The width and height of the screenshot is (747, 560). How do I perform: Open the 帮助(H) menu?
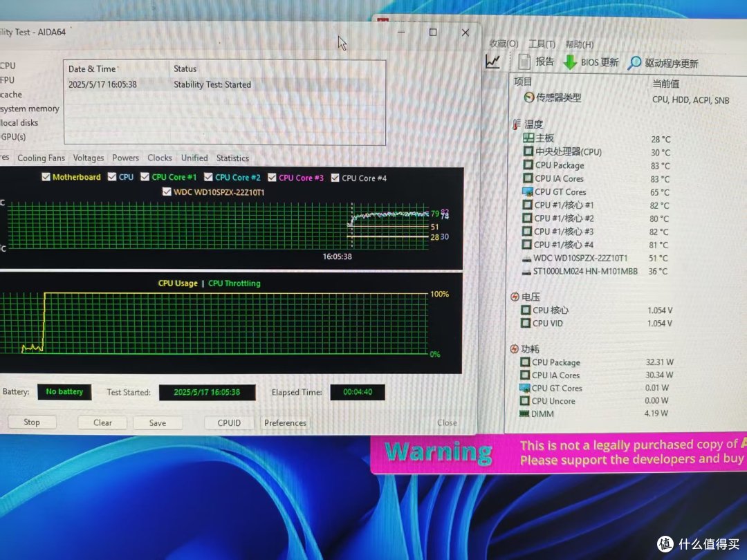[580, 44]
